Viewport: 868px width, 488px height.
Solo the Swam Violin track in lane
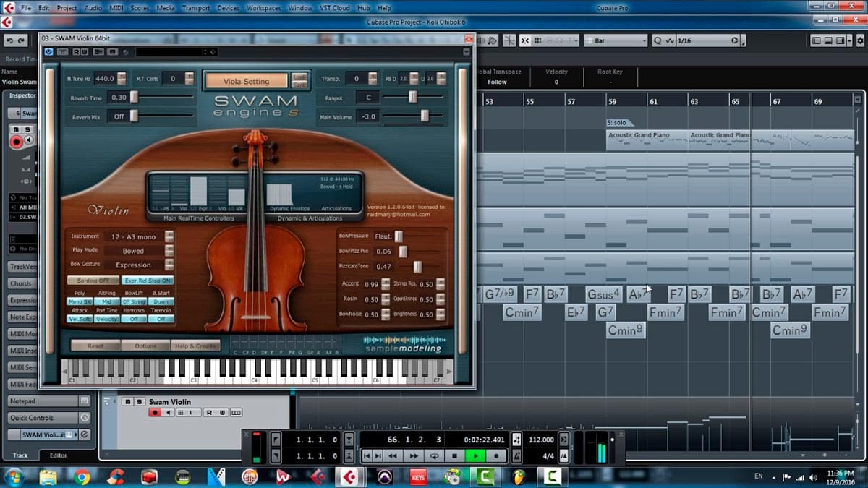139,402
